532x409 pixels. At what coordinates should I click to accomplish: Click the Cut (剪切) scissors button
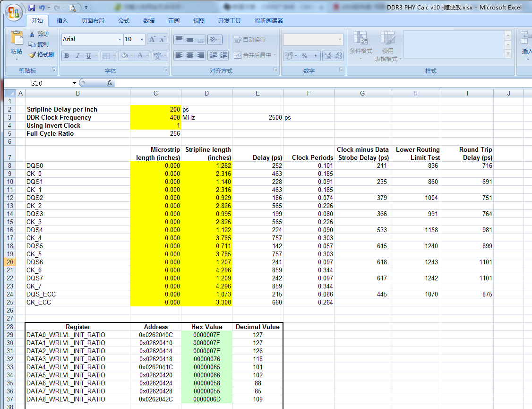(39, 34)
